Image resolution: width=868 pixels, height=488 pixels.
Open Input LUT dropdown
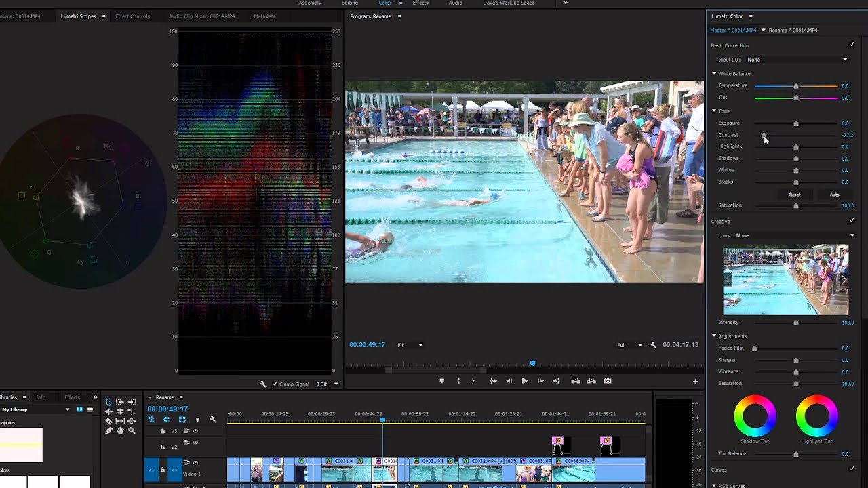click(x=797, y=60)
